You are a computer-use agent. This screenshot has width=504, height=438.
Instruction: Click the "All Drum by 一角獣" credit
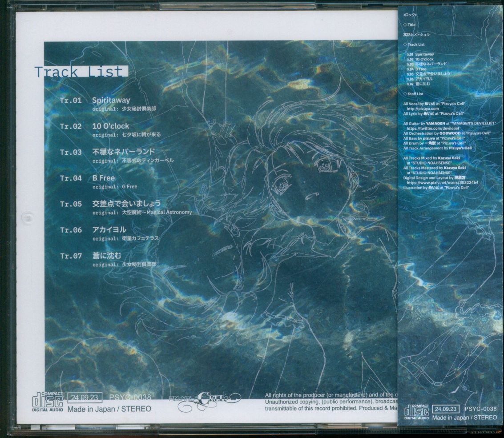point(434,143)
